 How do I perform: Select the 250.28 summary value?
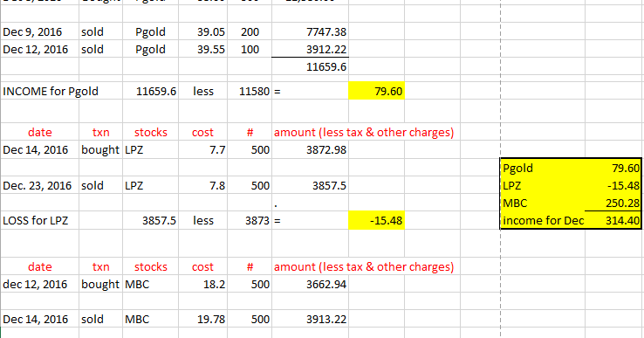[613, 203]
